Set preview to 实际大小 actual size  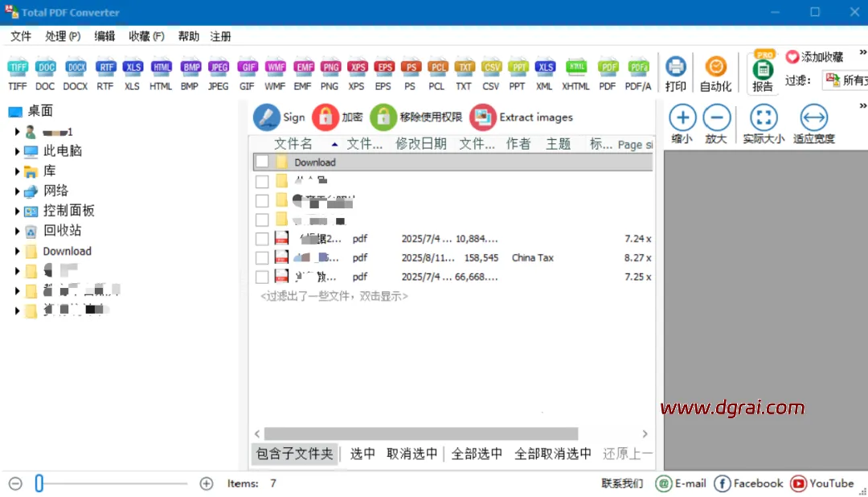click(x=764, y=124)
